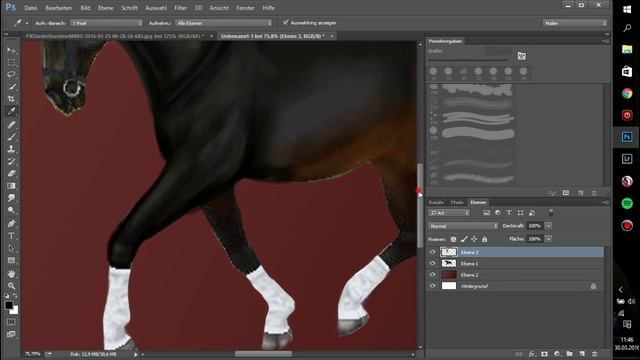Delete brush preset with trash icon

click(x=594, y=193)
